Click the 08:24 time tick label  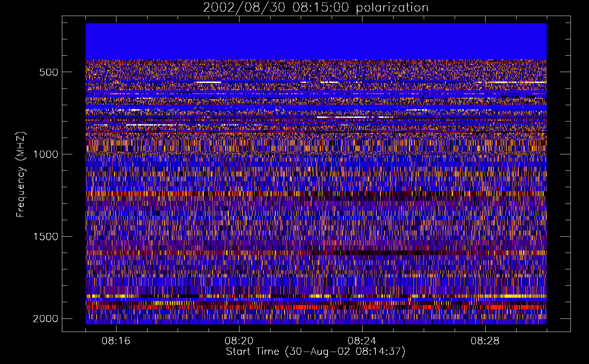click(362, 341)
